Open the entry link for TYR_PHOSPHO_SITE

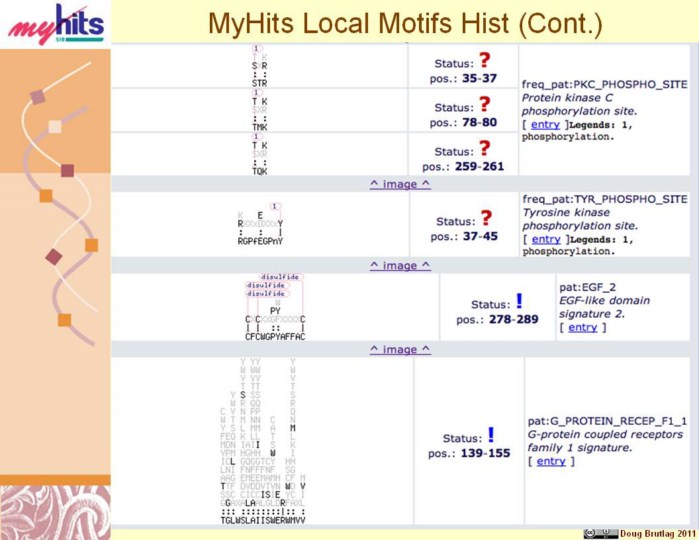545,239
